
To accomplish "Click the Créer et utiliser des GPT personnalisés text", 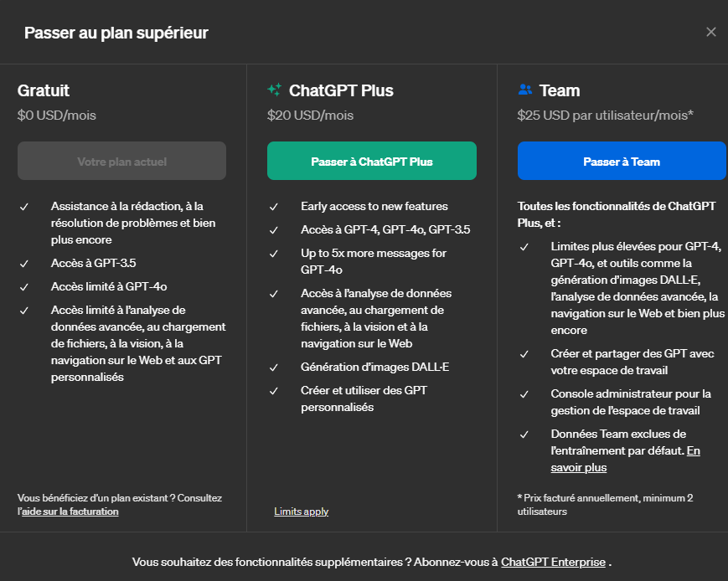I will coord(364,398).
